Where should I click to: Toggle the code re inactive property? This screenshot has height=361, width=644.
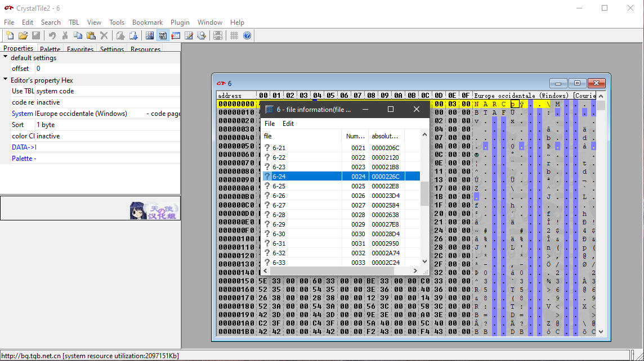48,102
